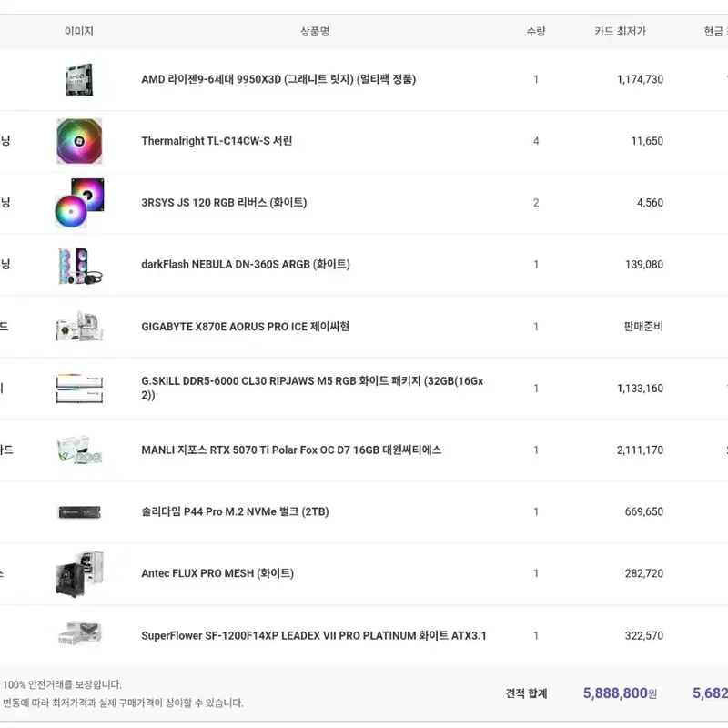Open the SuperFlower SF-1200F14XP LEADEX product link
728x728 pixels.
click(314, 635)
